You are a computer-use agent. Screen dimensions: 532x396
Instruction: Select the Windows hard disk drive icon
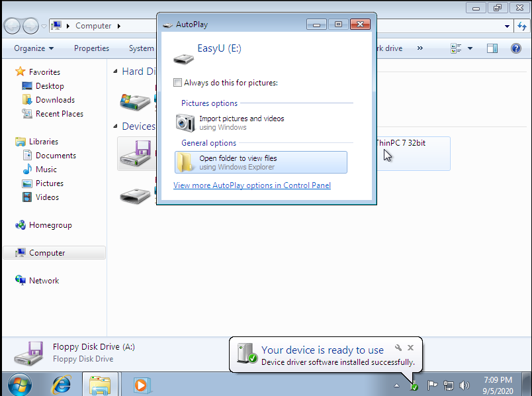(135, 101)
